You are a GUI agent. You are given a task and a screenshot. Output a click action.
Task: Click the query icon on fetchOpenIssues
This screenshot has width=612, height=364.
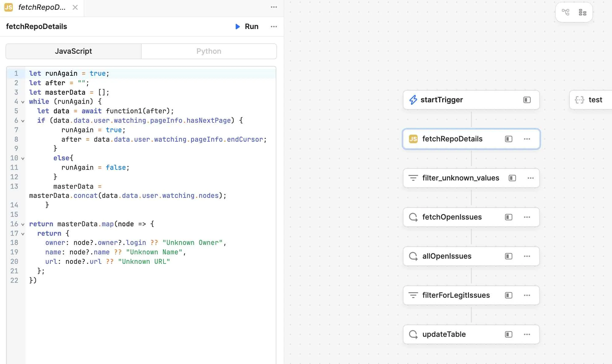(x=413, y=217)
